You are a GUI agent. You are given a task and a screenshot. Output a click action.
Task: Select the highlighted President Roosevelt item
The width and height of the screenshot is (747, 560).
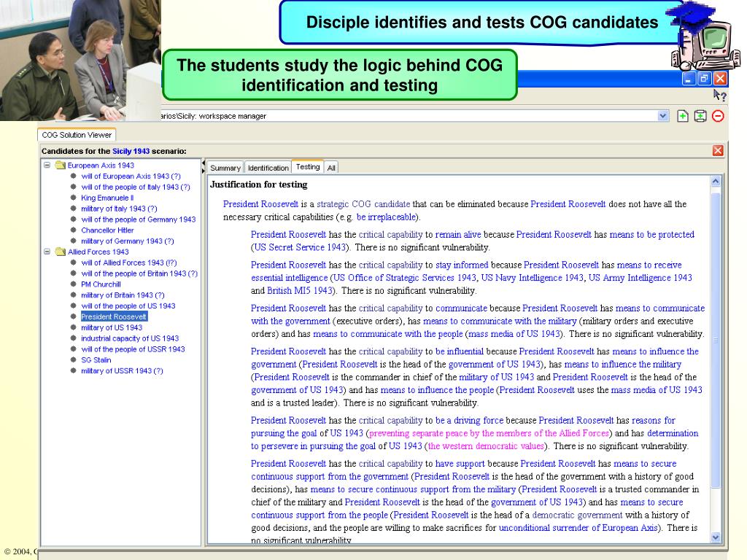coord(114,316)
